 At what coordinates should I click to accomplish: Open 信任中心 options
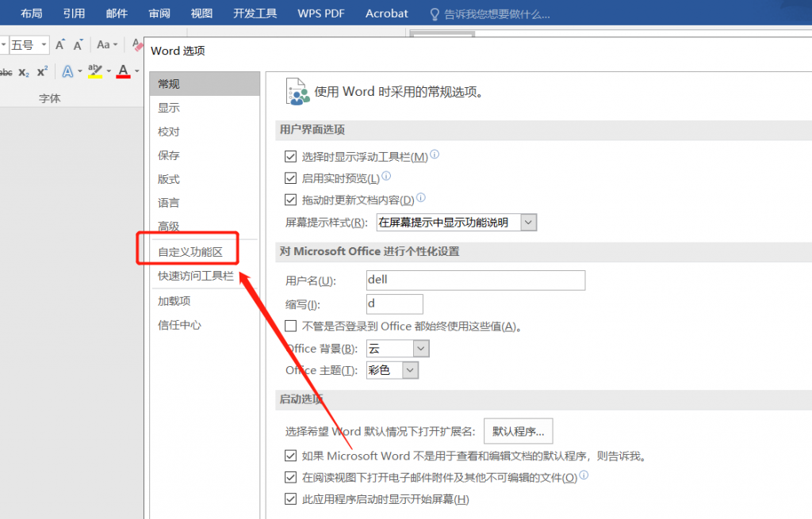point(205,325)
